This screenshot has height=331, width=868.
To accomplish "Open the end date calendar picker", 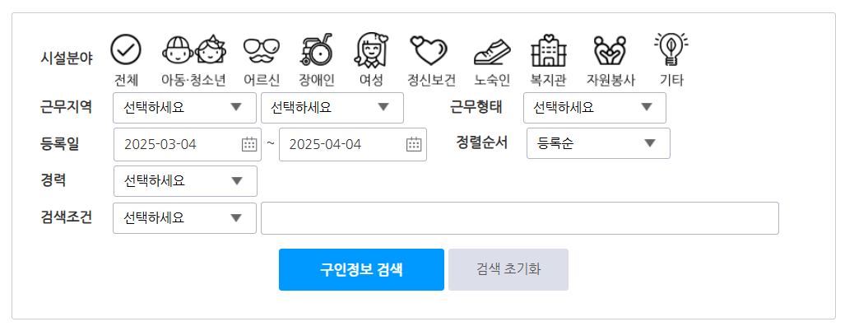I will click(414, 144).
